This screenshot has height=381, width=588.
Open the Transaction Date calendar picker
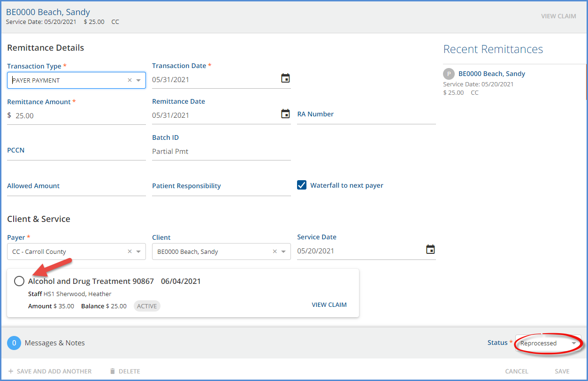point(285,78)
